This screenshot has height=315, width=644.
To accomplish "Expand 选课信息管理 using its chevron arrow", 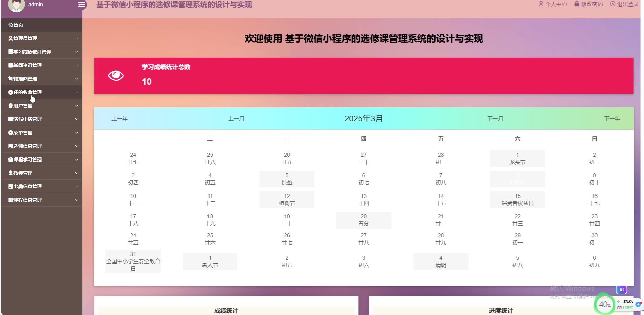I will [77, 146].
